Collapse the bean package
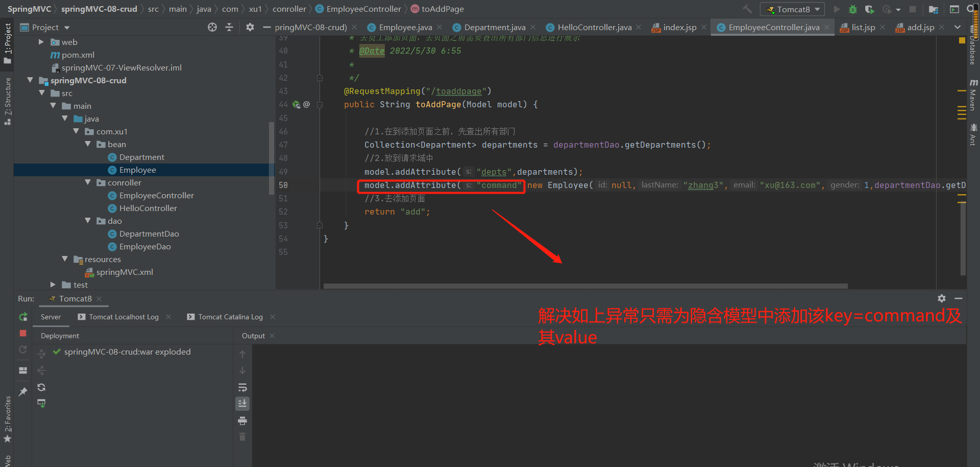The width and height of the screenshot is (980, 467). coord(88,144)
